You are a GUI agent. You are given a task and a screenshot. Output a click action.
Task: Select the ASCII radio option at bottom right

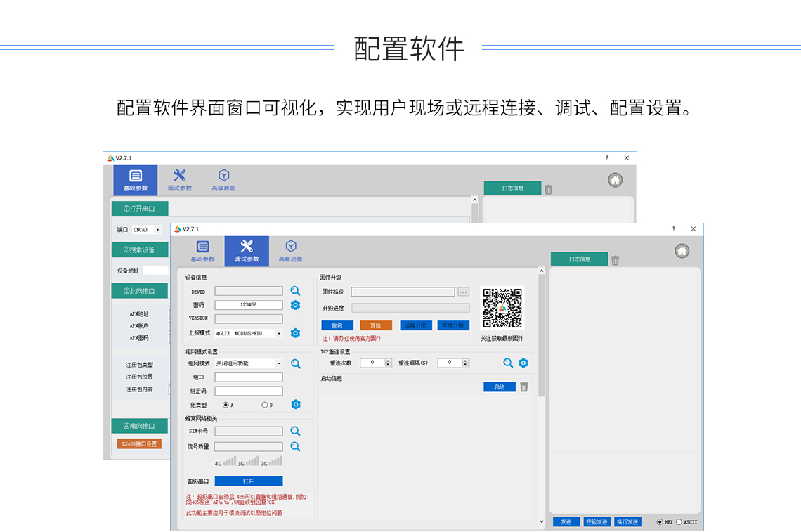[x=679, y=521]
